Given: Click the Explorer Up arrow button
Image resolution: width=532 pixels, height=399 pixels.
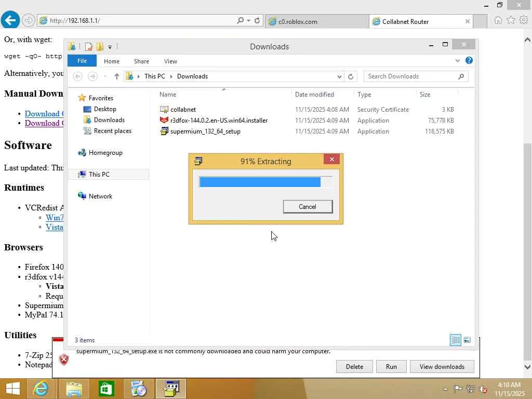Looking at the screenshot, I should coord(117,76).
